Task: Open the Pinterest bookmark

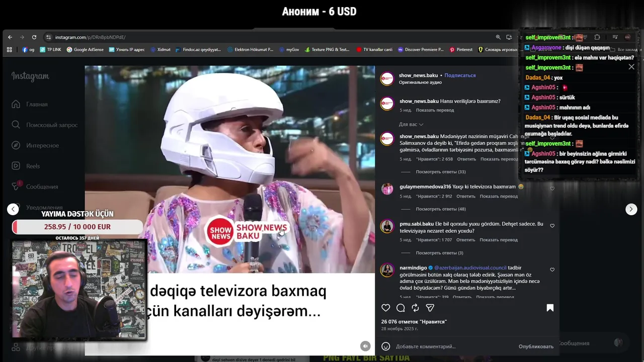Action: 461,50
